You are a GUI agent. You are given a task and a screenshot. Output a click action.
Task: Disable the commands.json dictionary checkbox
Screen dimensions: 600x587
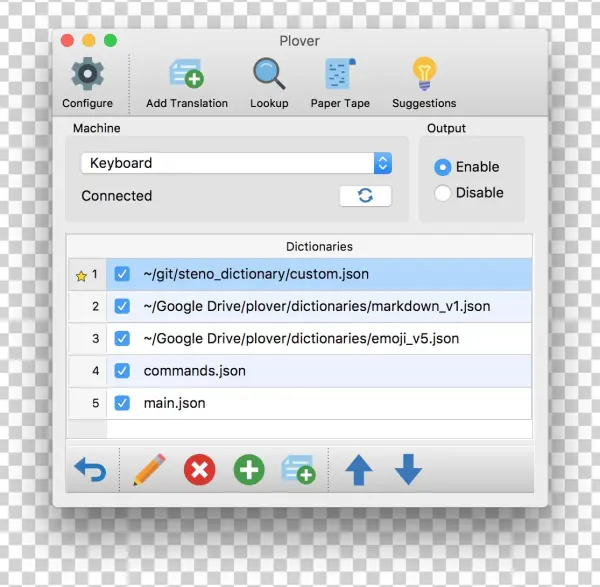[122, 371]
